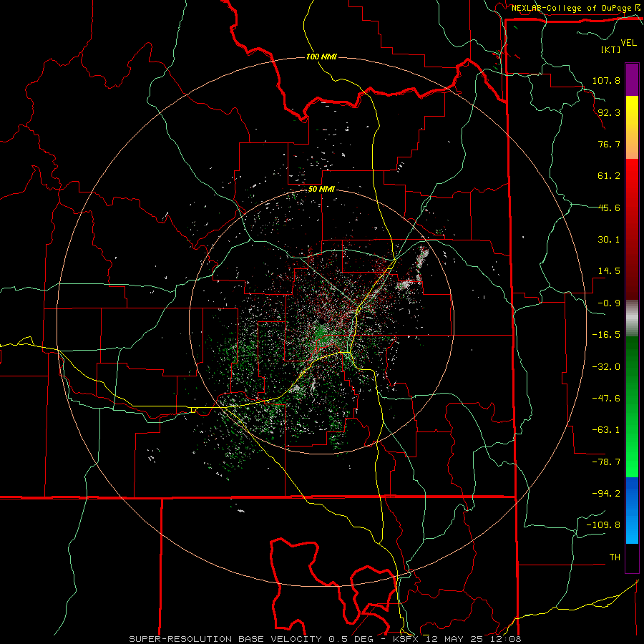The width and height of the screenshot is (644, 644).
Task: Click the green segment of the color bar
Action: coord(632,406)
